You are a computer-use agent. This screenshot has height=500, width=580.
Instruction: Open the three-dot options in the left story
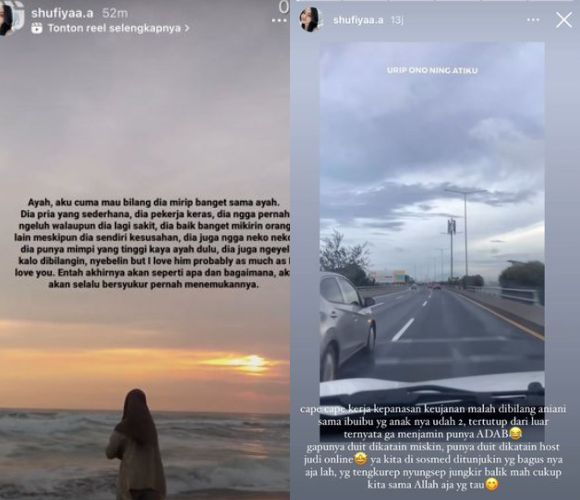point(279,20)
